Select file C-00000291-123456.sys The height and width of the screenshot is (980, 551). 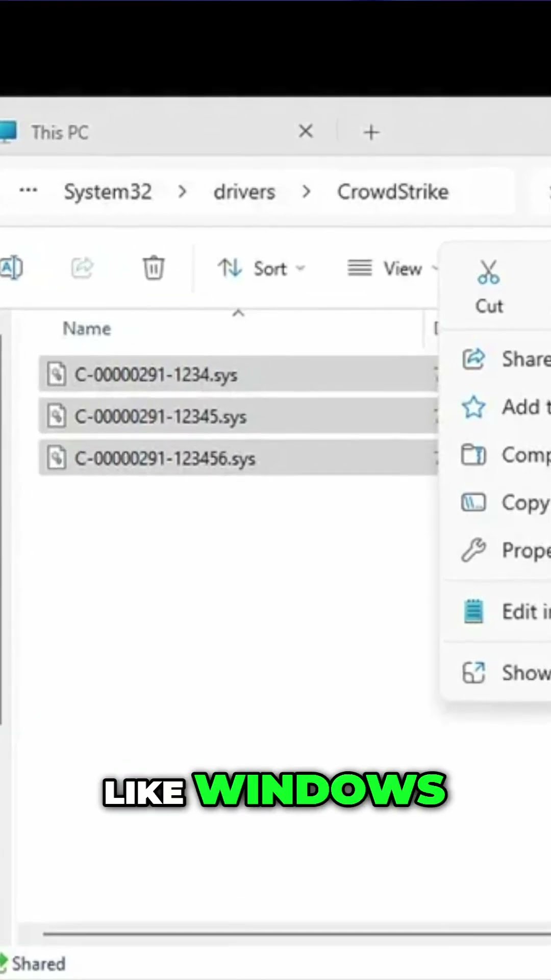238,458
